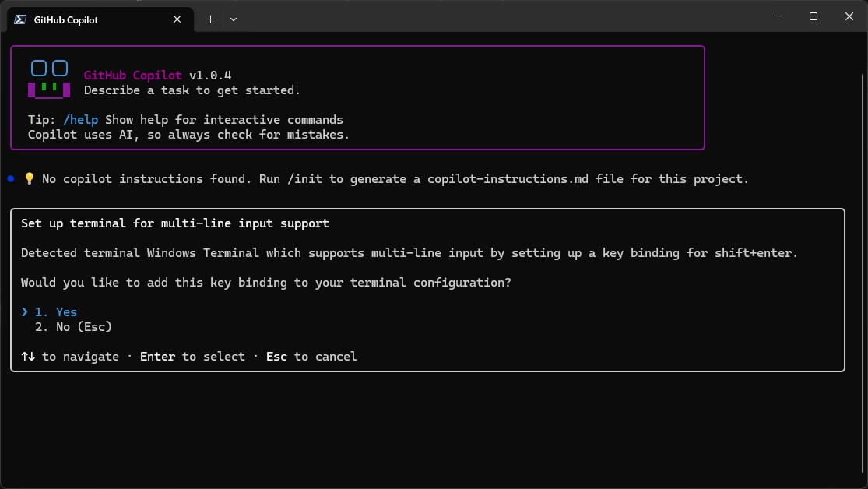
Task: Click the up-down navigate arrows hint
Action: tap(28, 357)
